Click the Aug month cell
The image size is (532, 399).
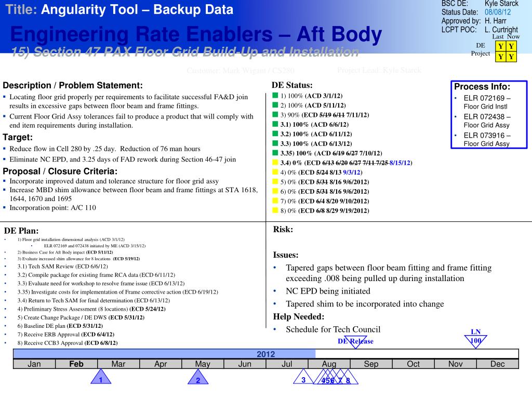329,364
